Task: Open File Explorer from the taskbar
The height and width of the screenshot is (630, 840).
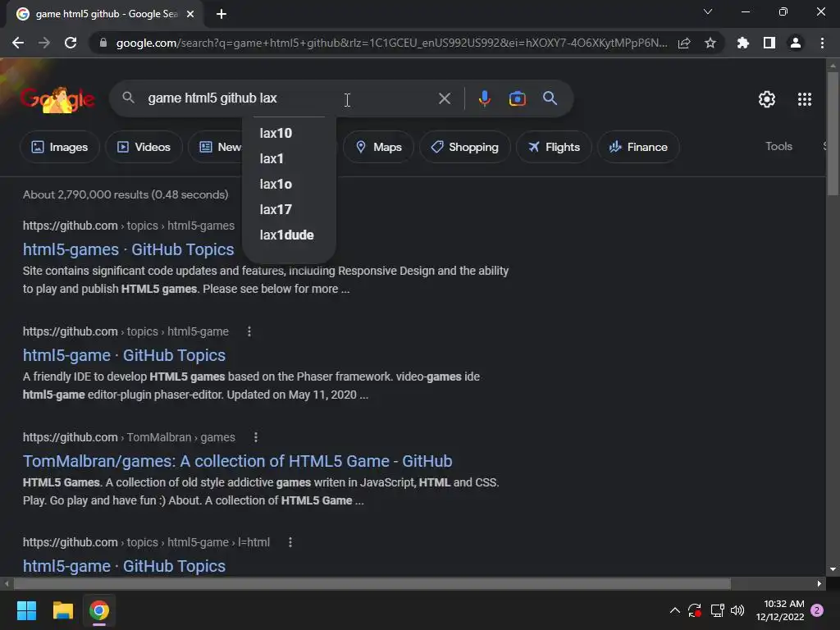Action: pos(62,610)
